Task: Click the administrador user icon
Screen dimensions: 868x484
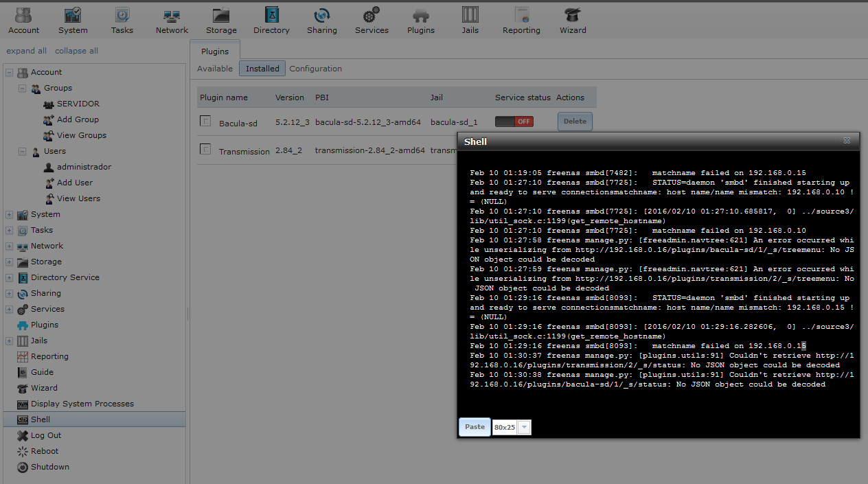Action: pyautogui.click(x=49, y=167)
